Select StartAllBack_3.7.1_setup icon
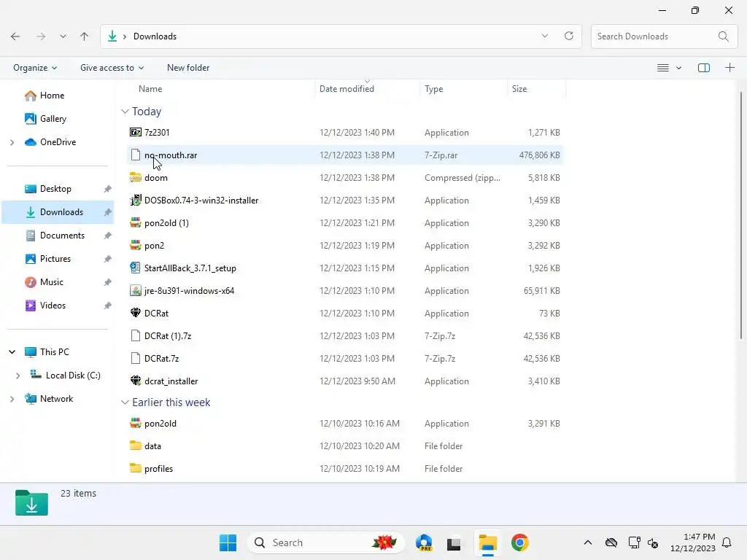Viewport: 747px width, 560px height. (136, 268)
